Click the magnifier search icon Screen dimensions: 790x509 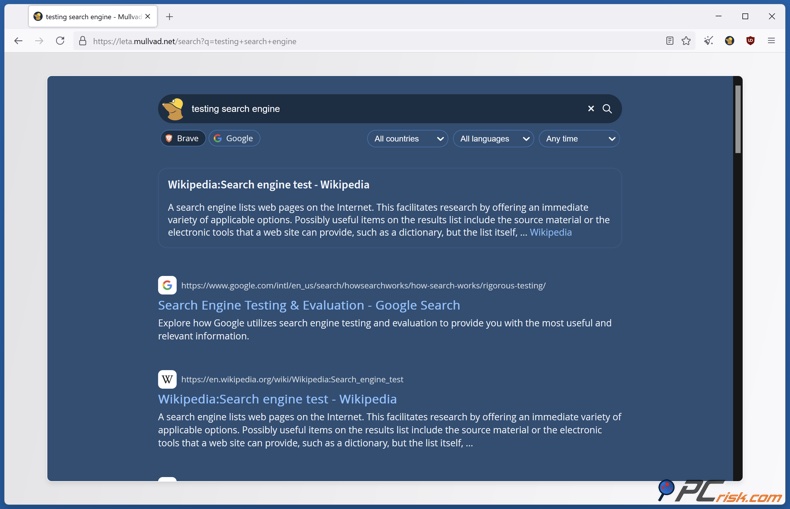click(607, 109)
